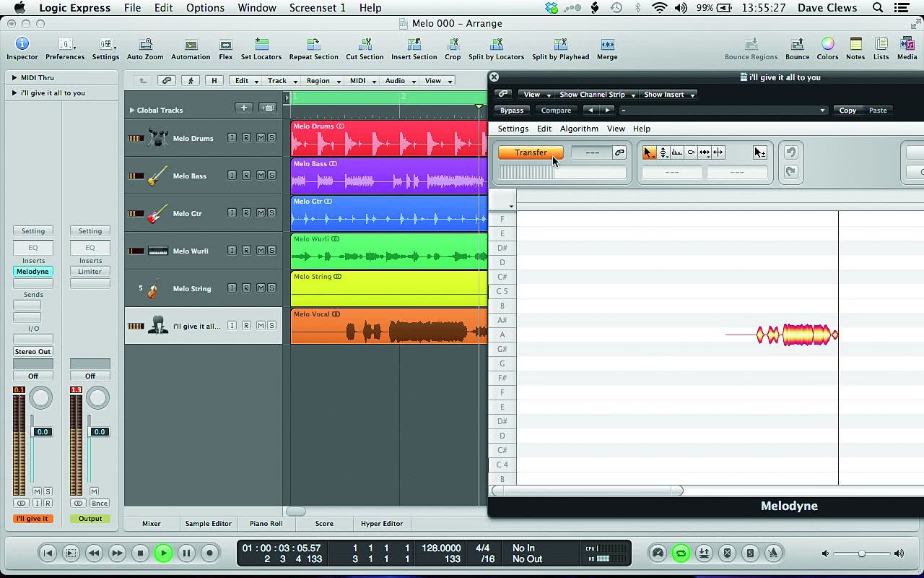This screenshot has height=578, width=924.
Task: Expand i'll give it all to you inspector section
Action: (x=14, y=92)
